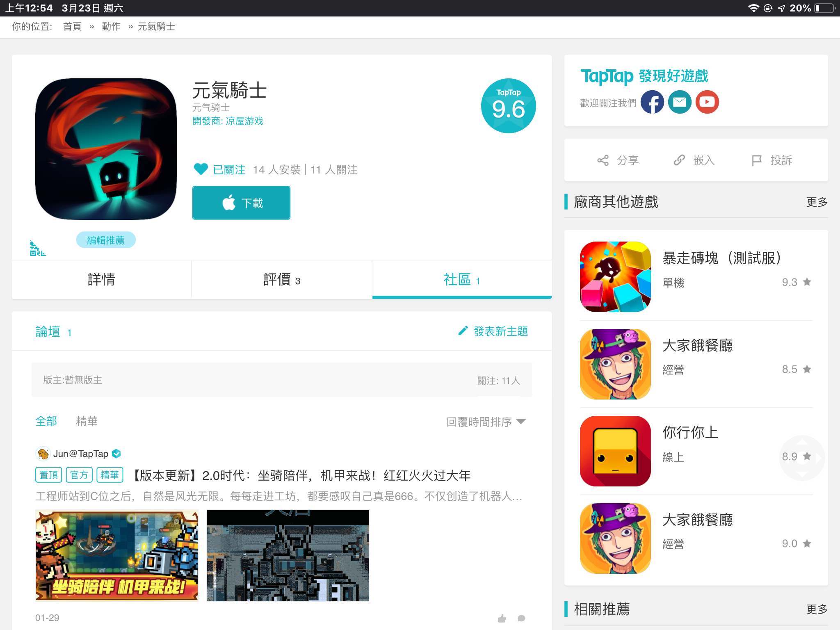Image resolution: width=840 pixels, height=630 pixels.
Task: Click the TapTap 9.6 rating badge
Action: (509, 106)
